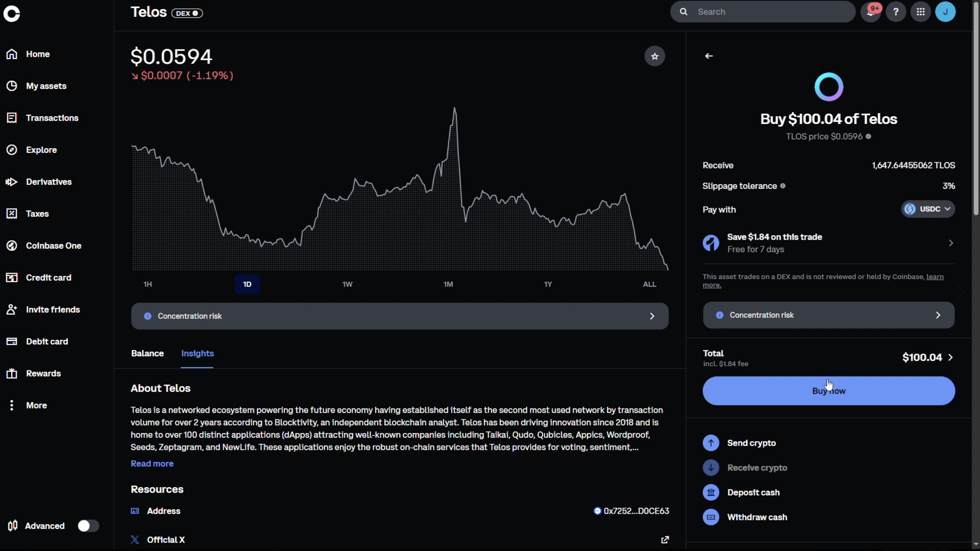Viewport: 980px width, 551px height.
Task: Open the apps grid menu
Action: [920, 12]
